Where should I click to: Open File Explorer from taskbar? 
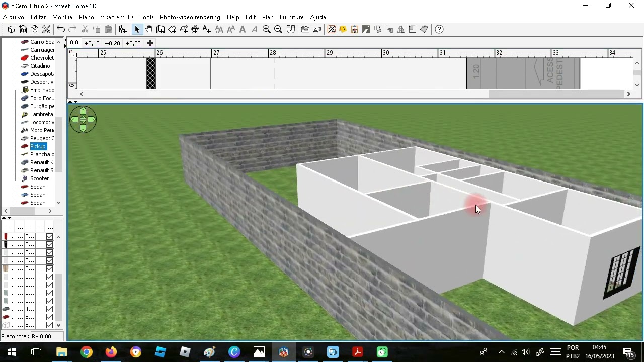[x=61, y=352]
